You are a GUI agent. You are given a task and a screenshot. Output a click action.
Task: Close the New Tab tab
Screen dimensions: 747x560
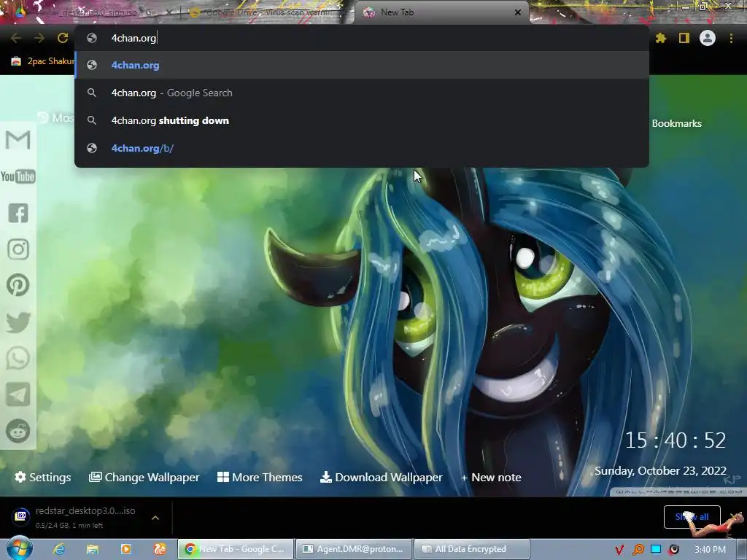pos(518,12)
